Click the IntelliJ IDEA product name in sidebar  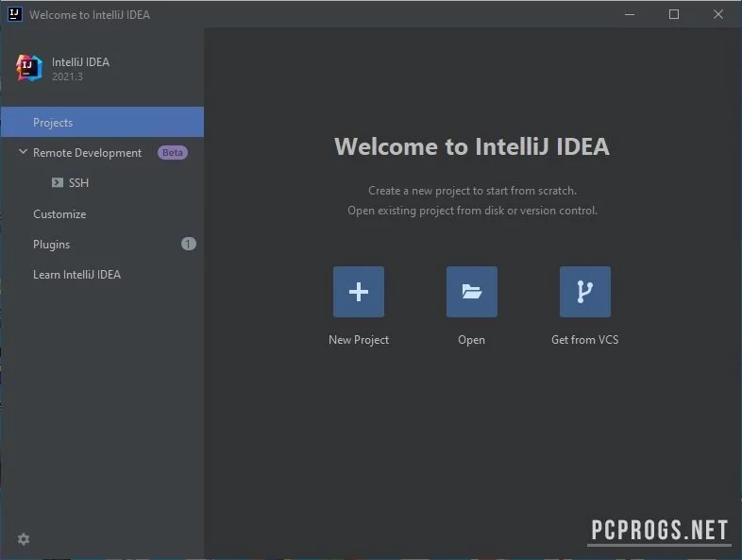coord(80,62)
